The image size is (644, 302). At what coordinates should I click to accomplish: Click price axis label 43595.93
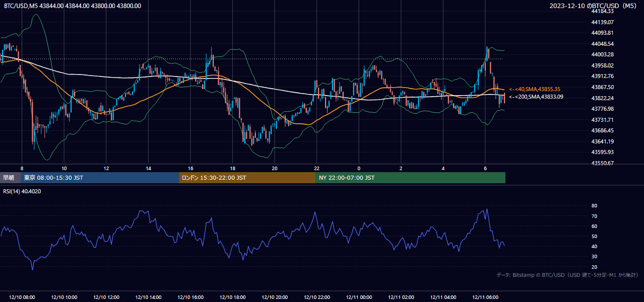pos(602,152)
